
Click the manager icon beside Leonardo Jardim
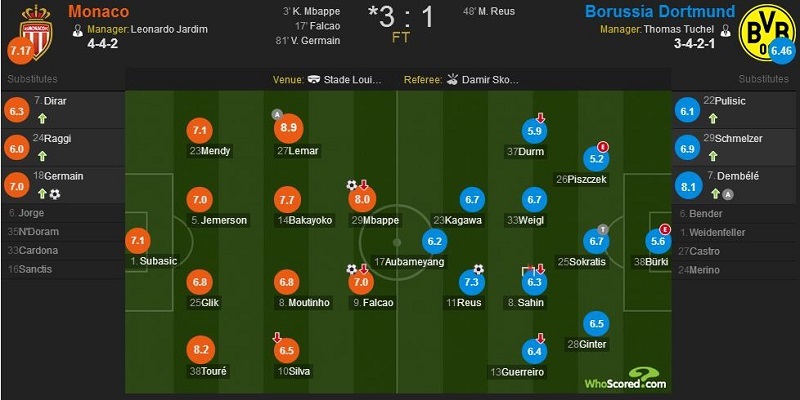78,30
